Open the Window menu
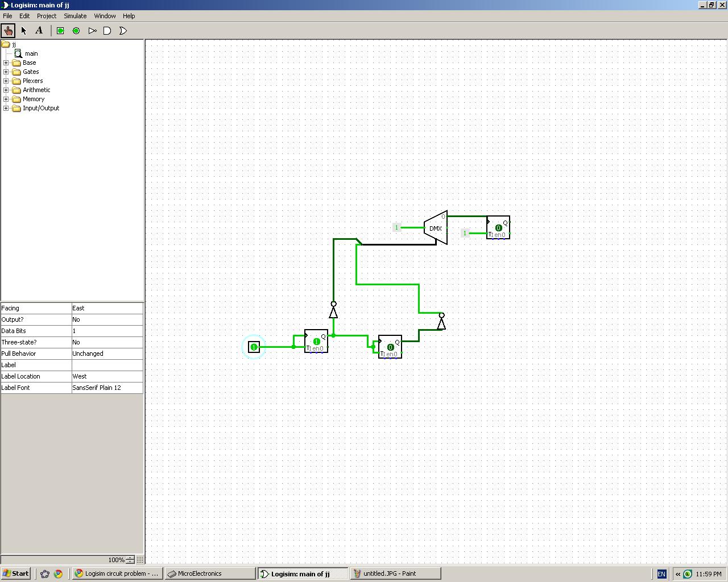Screen dimensions: 728x582 point(105,16)
